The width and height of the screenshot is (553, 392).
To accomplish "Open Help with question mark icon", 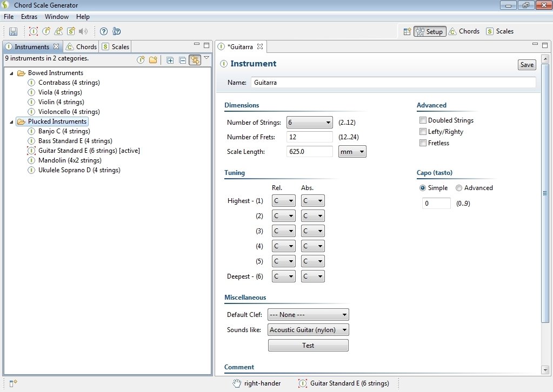I will pos(104,31).
